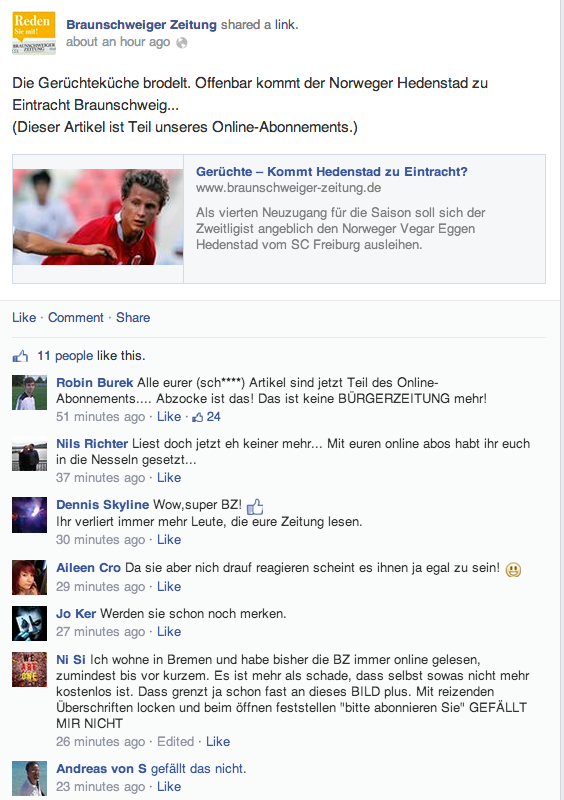Open article headline 'Gerüchte – Kommt Hedenstad zu Eintracht?'
Viewport: 564px width, 800px height.
pyautogui.click(x=332, y=171)
